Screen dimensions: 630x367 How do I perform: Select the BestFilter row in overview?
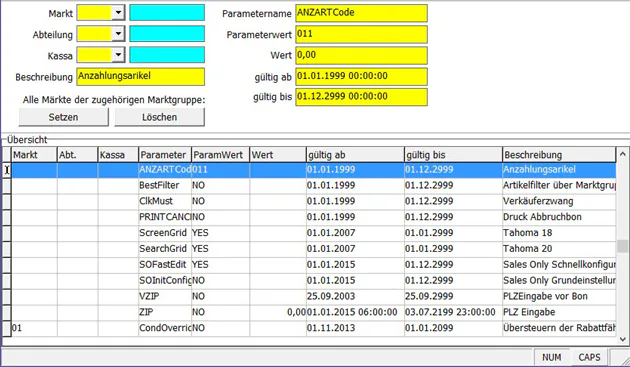313,185
